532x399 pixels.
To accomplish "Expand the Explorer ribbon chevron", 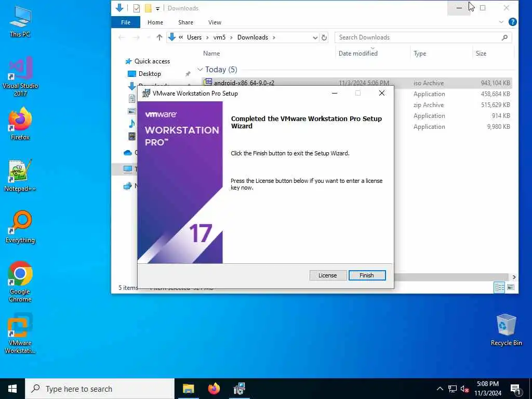I will click(501, 22).
